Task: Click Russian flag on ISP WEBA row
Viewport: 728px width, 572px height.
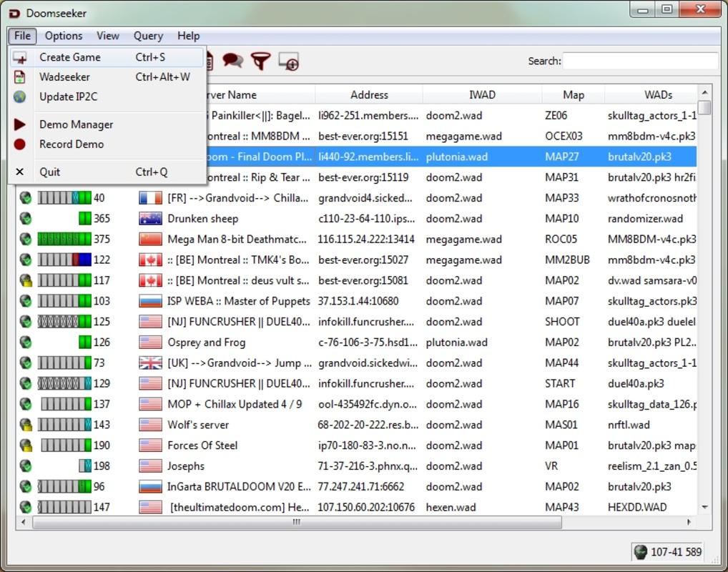Action: 150,301
